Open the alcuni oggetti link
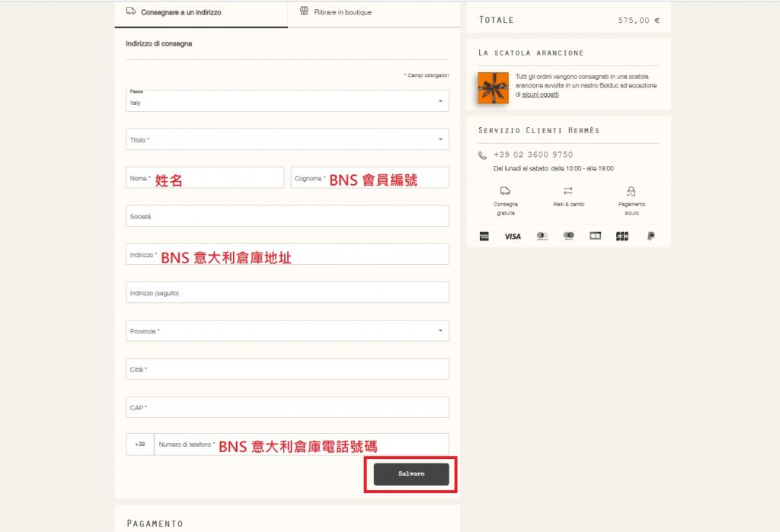The width and height of the screenshot is (780, 532). pos(540,94)
